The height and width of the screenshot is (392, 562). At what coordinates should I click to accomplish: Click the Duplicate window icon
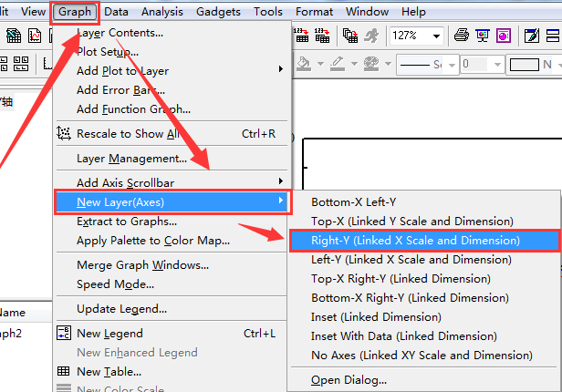point(350,36)
